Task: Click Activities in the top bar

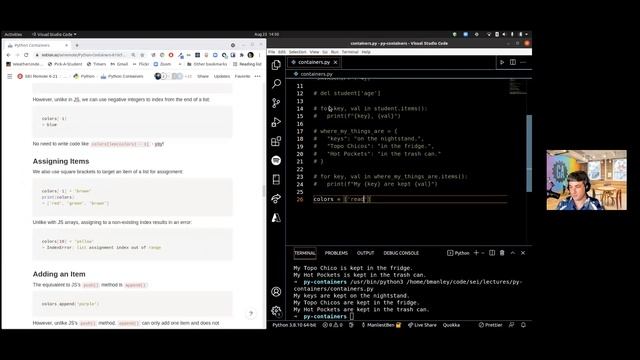Action: click(x=13, y=34)
